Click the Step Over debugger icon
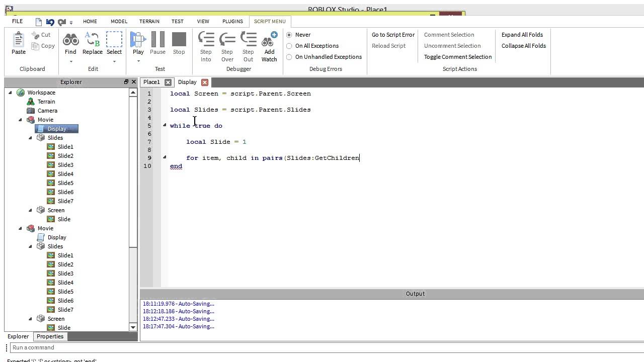The image size is (644, 362). pos(227,40)
